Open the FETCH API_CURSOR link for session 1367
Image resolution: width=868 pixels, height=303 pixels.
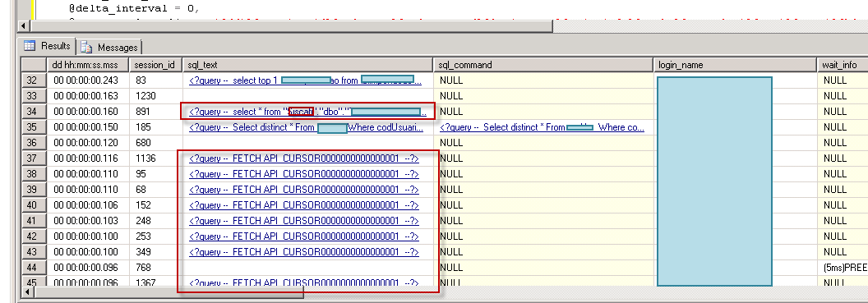304,282
